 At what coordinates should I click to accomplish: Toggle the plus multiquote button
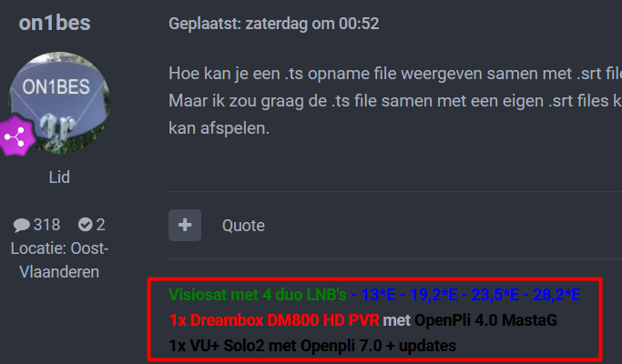point(185,225)
